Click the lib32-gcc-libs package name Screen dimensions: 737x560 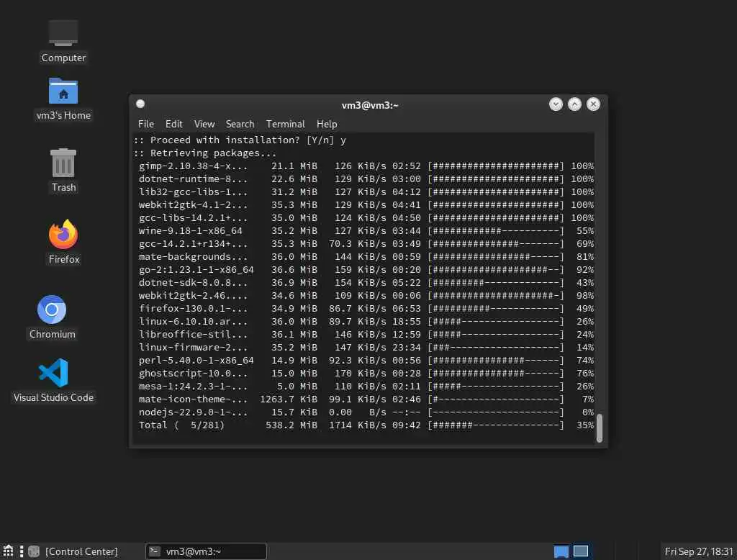(x=193, y=192)
